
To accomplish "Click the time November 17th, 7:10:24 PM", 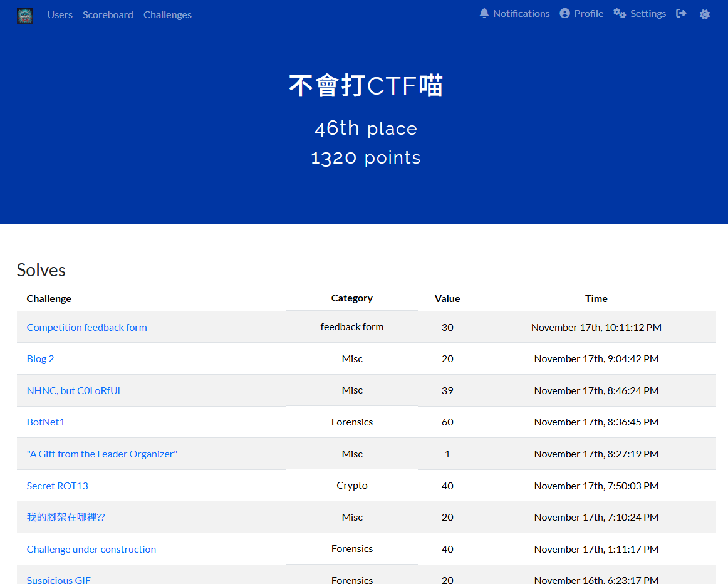I will point(596,517).
